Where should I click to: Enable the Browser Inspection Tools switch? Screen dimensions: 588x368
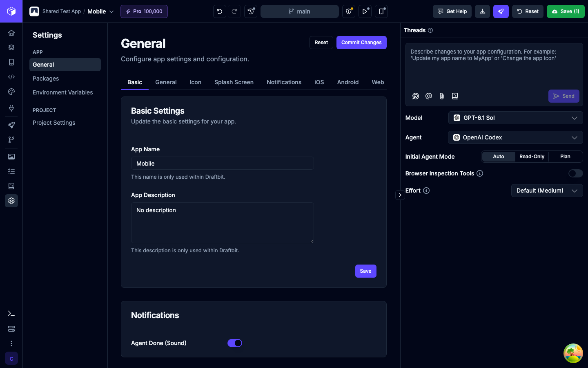pos(576,173)
